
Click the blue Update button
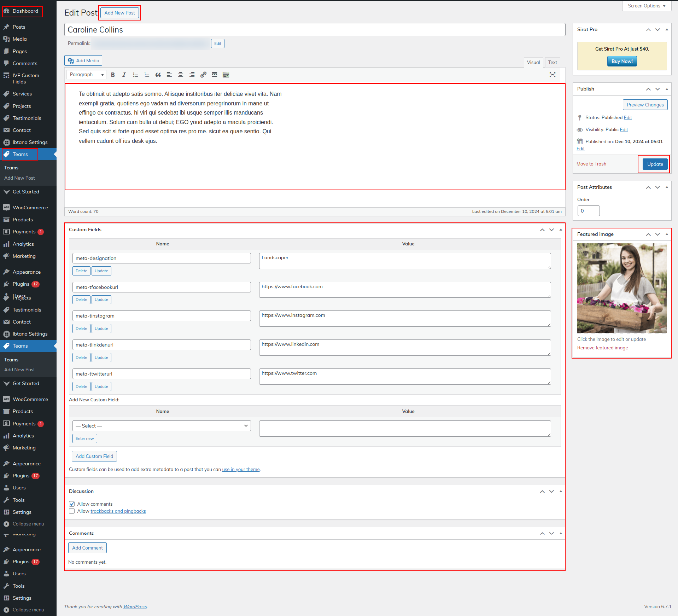(655, 164)
